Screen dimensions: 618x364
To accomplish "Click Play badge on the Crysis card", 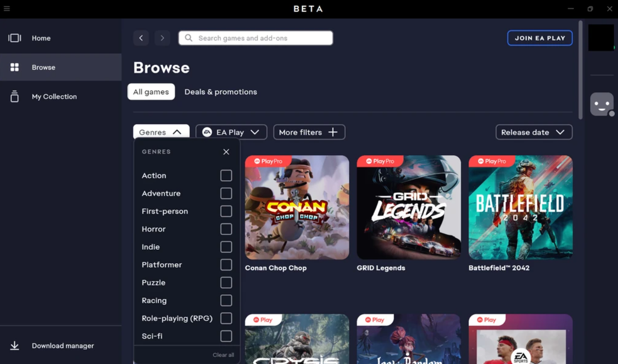I will (x=263, y=320).
